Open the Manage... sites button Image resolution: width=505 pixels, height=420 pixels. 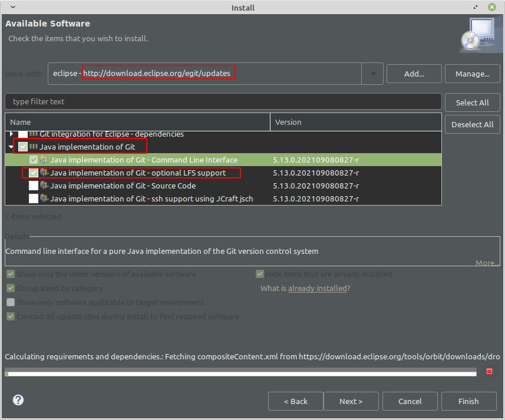472,74
